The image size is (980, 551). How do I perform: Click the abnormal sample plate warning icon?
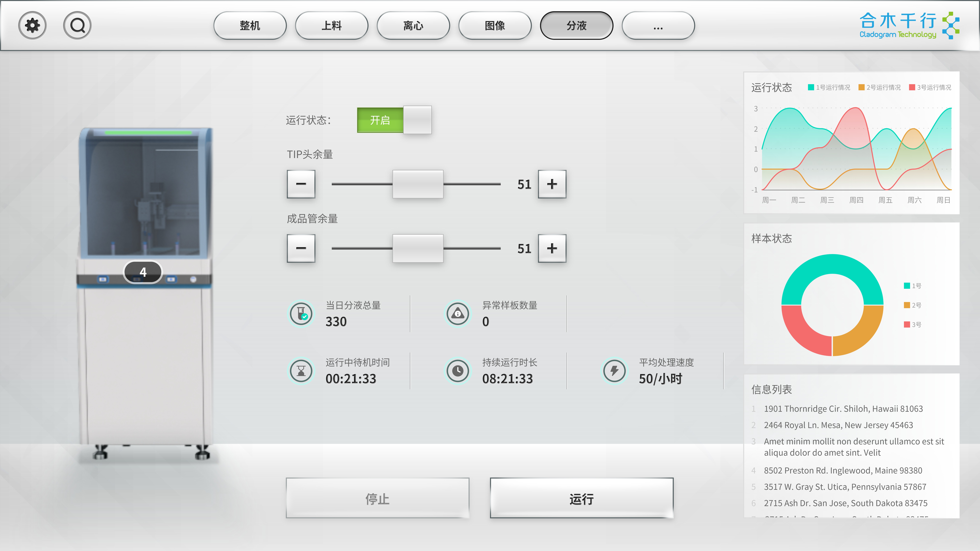tap(458, 314)
